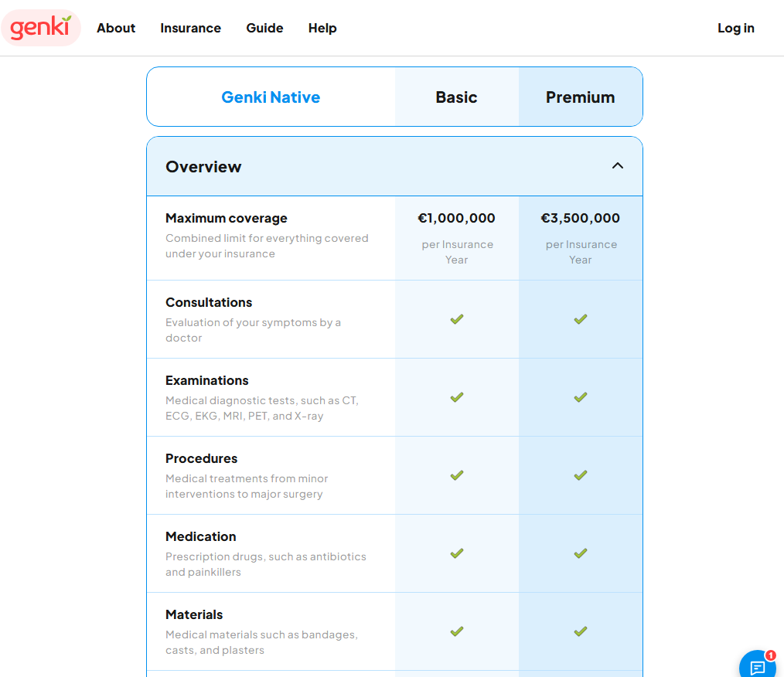784x677 pixels.
Task: Click the Maximum coverage row label
Action: [227, 219]
